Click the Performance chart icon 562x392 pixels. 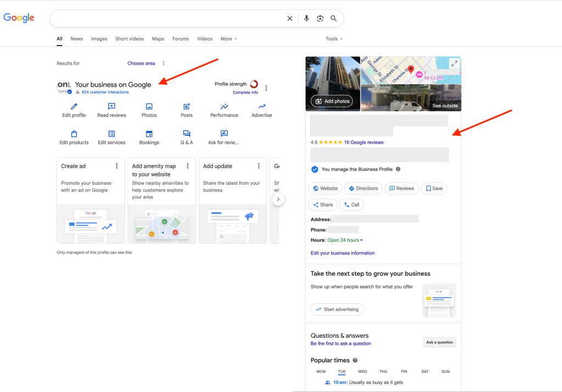[224, 106]
